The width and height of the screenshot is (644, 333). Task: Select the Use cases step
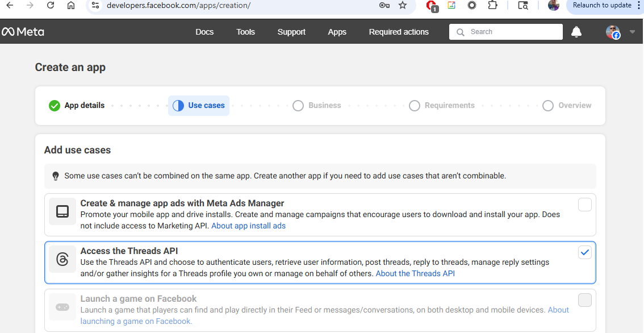tap(199, 106)
